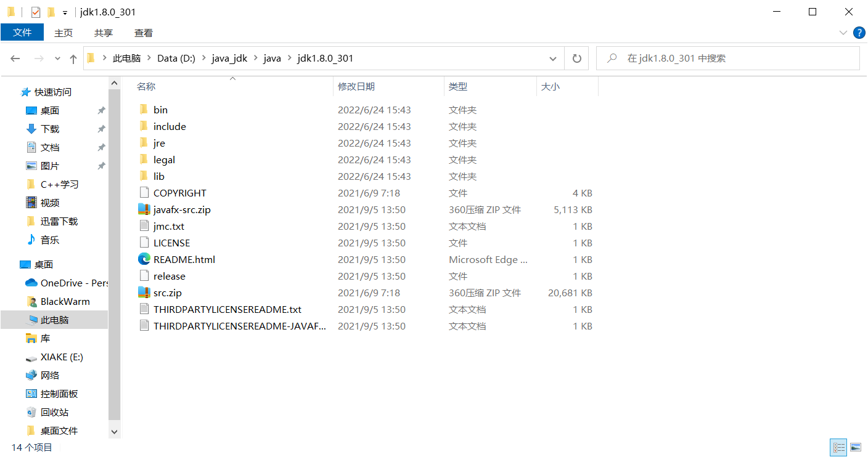Click the COPYRIGHT file icon
The image size is (868, 457).
click(x=144, y=193)
